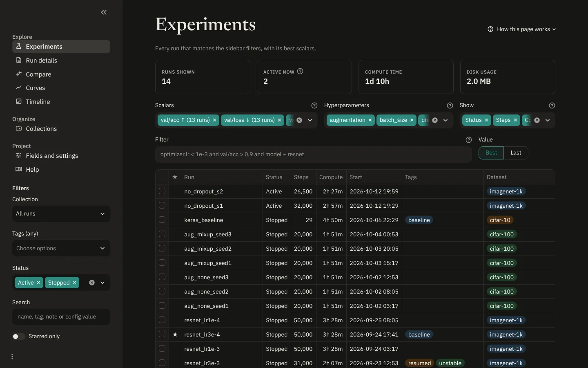Click the filter expression field
Screen dimensions: 588x368
click(x=314, y=155)
